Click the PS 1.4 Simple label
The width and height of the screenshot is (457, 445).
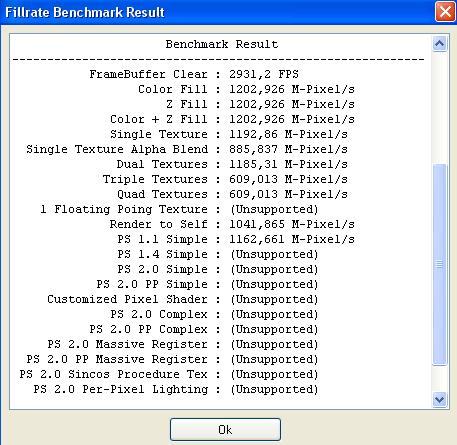tap(162, 254)
